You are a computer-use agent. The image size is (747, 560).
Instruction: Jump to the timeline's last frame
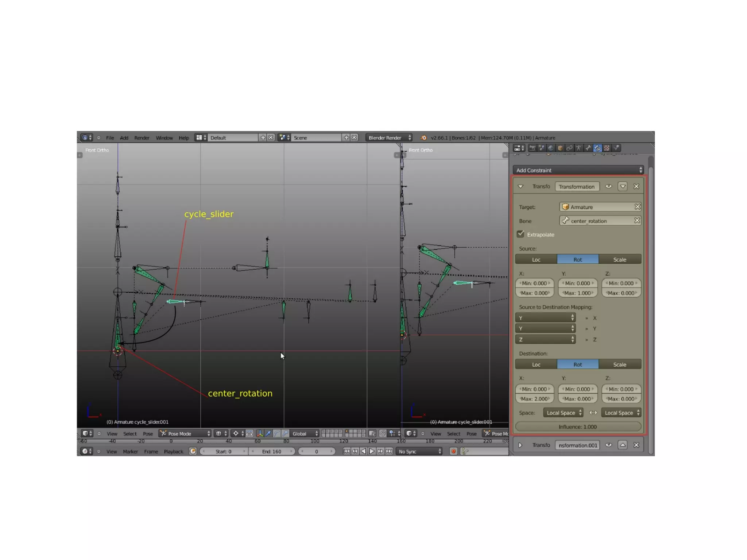389,451
